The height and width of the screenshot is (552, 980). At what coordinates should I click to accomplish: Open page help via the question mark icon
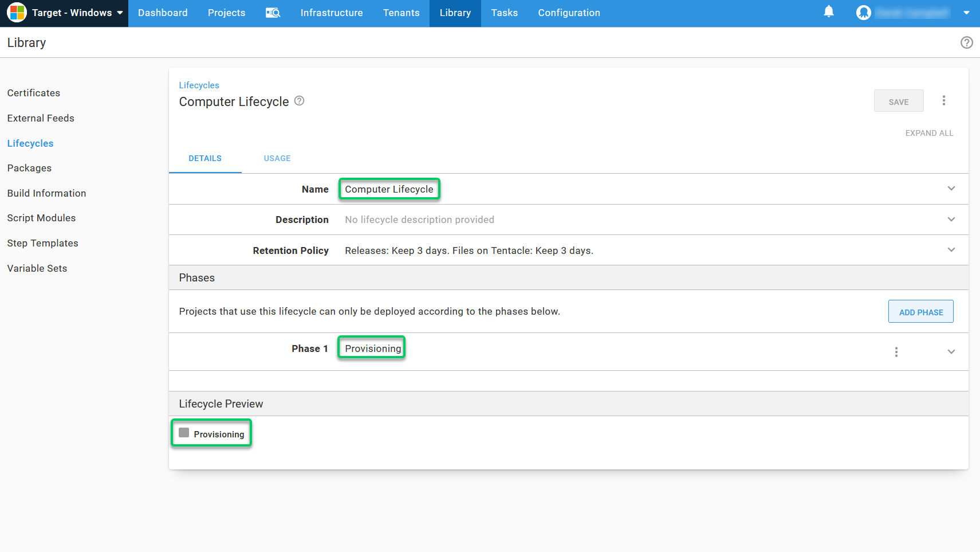[x=967, y=42]
